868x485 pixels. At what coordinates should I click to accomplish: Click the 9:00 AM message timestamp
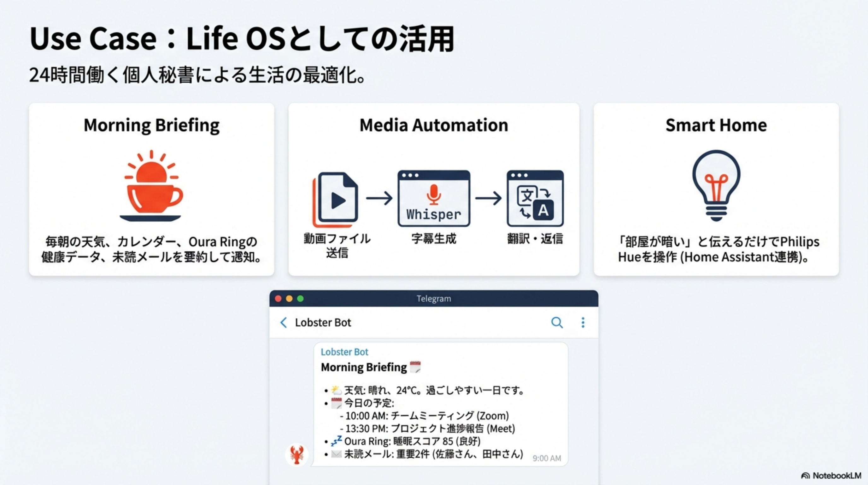coord(547,458)
